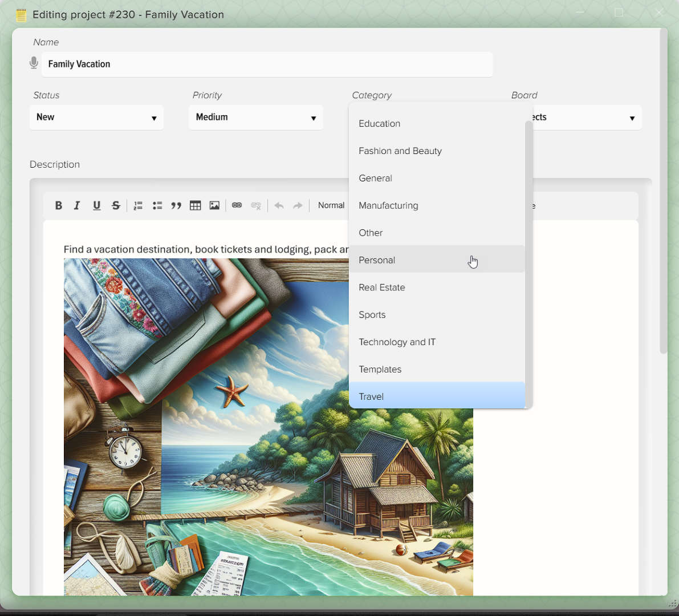Click the description text line

tap(206, 249)
